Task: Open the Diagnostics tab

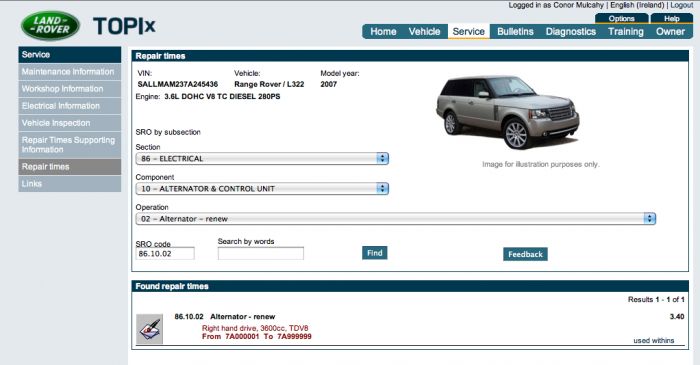Action: (x=571, y=32)
